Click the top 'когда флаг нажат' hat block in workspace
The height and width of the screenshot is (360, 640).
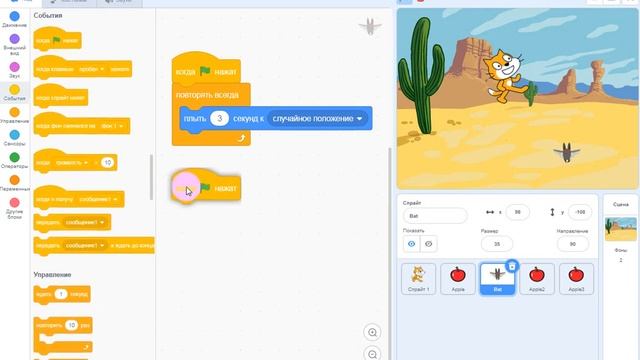206,69
